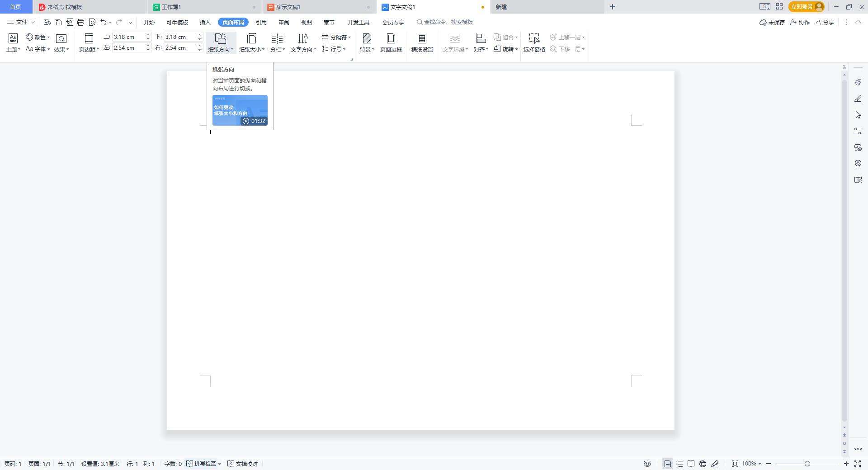This screenshot has height=470, width=868.
Task: Switch to web layout view icon
Action: point(703,464)
